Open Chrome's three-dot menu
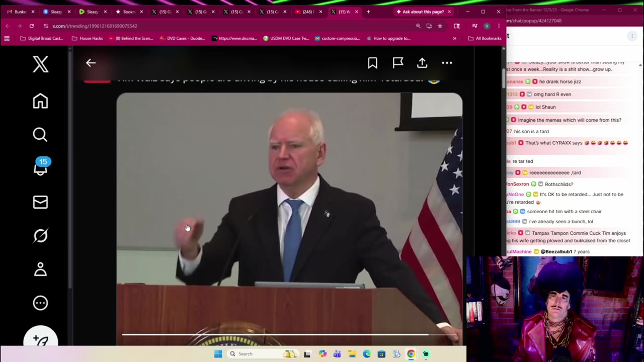644x362 pixels. coord(499,26)
